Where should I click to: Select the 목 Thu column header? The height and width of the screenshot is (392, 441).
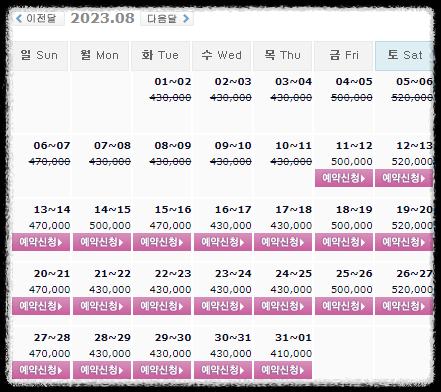coord(282,56)
